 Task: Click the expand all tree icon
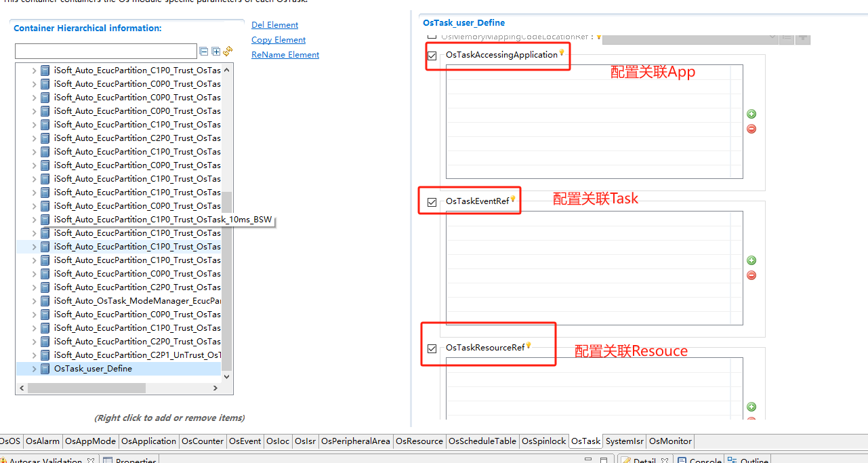[x=215, y=52]
